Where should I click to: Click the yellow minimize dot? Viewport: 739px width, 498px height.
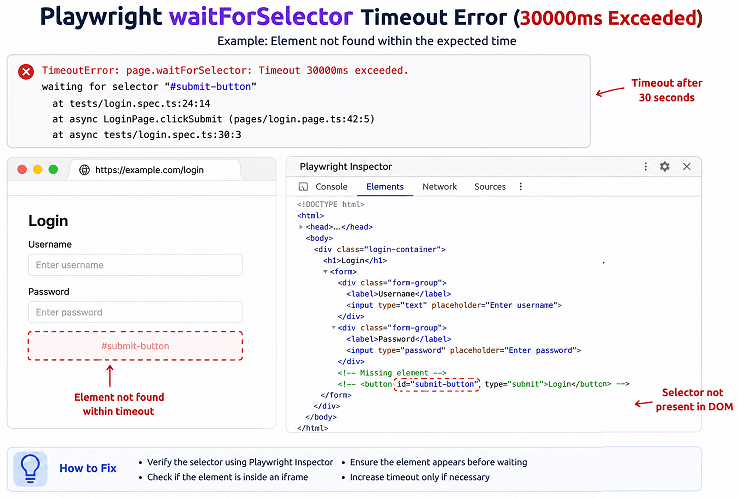pos(38,170)
